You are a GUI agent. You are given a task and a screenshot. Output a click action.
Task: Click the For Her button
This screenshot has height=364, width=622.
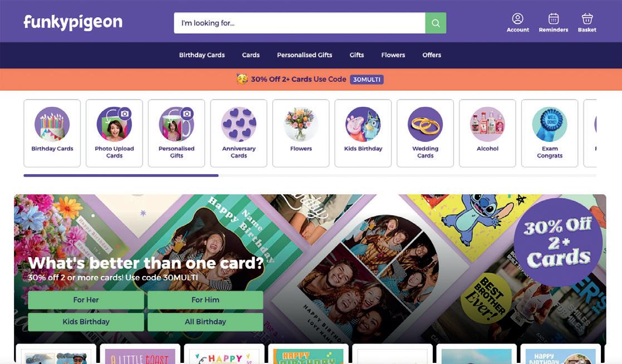pyautogui.click(x=86, y=300)
